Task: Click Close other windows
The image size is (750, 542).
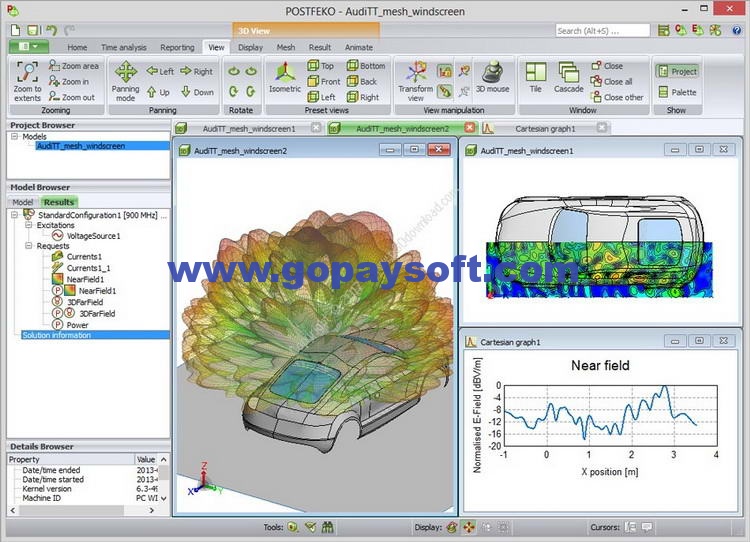Action: point(617,97)
